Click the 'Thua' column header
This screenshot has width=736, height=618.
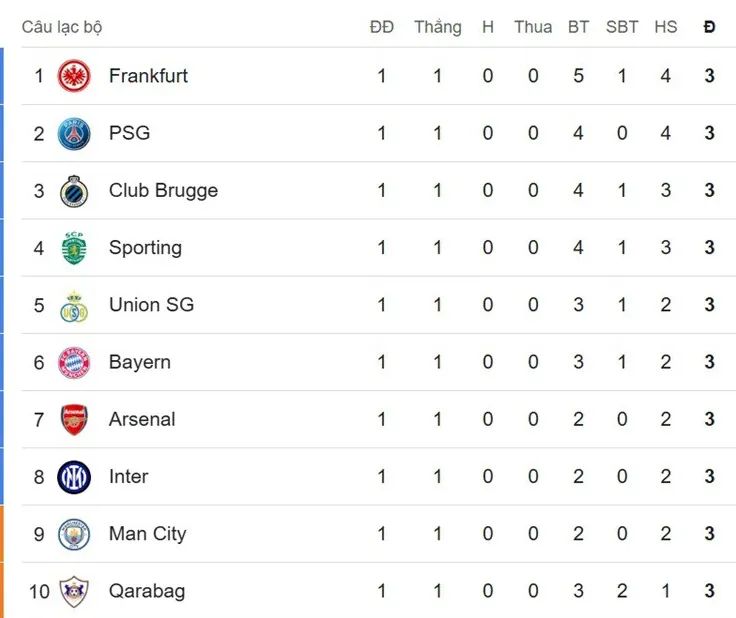click(x=533, y=27)
